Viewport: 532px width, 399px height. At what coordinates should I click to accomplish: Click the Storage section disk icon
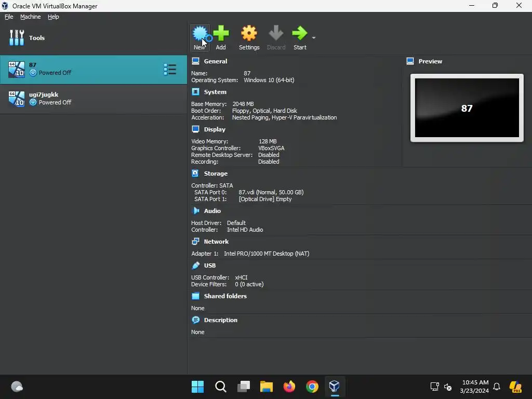(195, 174)
